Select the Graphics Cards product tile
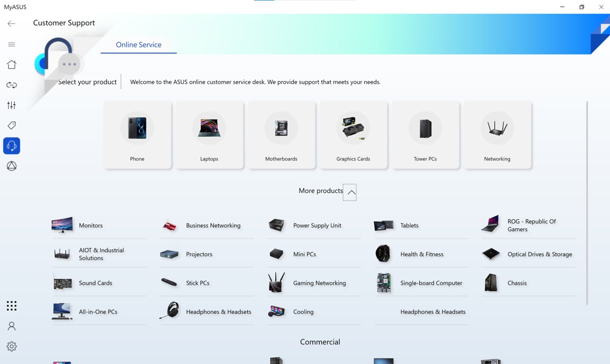 353,135
